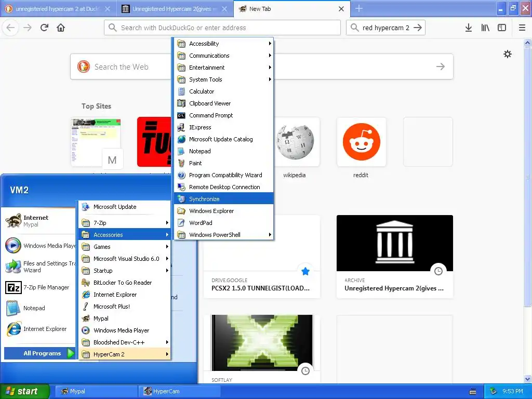Expand the 7-Zip programs folder
Image resolution: width=532 pixels, height=399 pixels.
click(x=125, y=223)
